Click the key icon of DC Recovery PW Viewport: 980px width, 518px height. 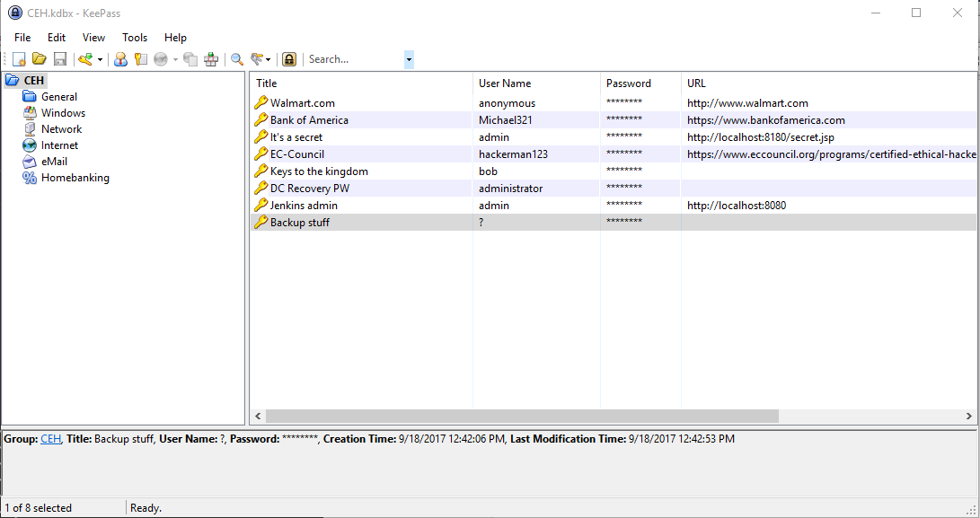tap(260, 189)
